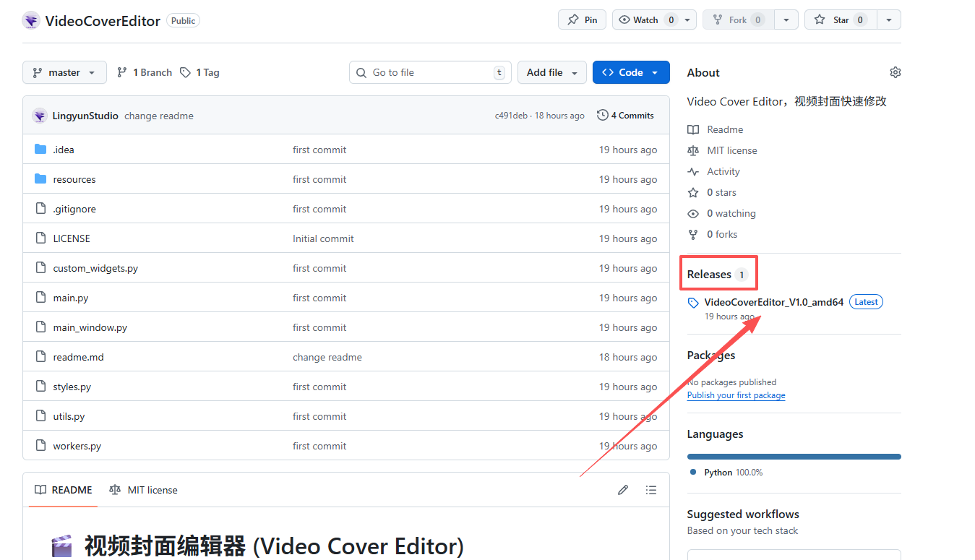Click the eye icon beside 0 watching
This screenshot has height=560, width=975.
point(693,213)
